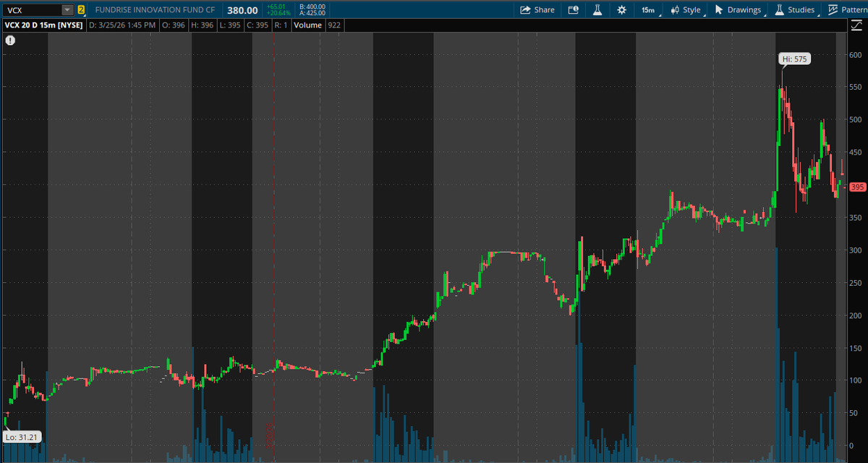This screenshot has width=868, height=463.
Task: Click the A: 425.00 ask value
Action: [312, 14]
